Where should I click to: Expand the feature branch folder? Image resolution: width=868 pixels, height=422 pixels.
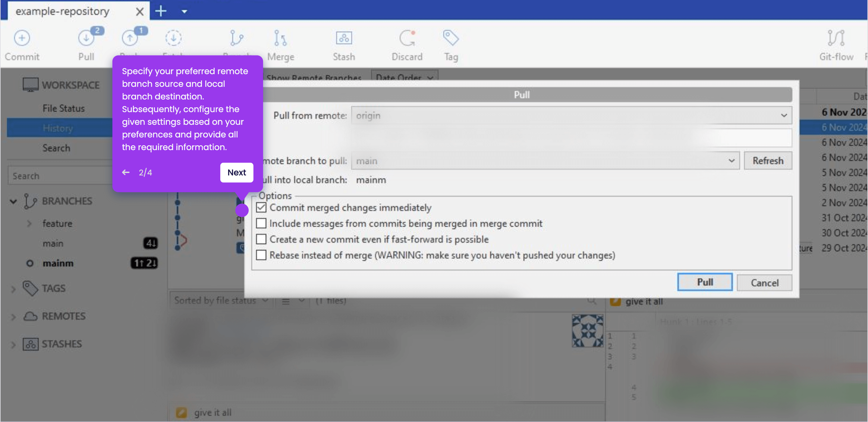click(x=29, y=223)
